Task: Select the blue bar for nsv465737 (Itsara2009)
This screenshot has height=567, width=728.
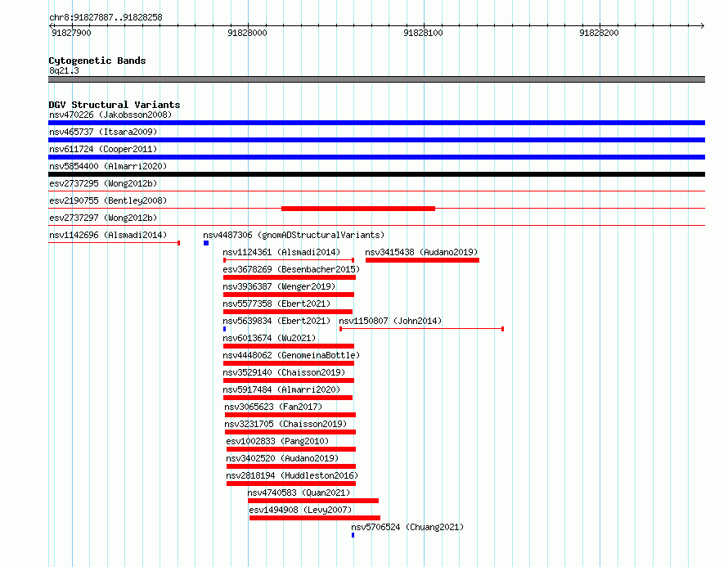Action: [376, 140]
